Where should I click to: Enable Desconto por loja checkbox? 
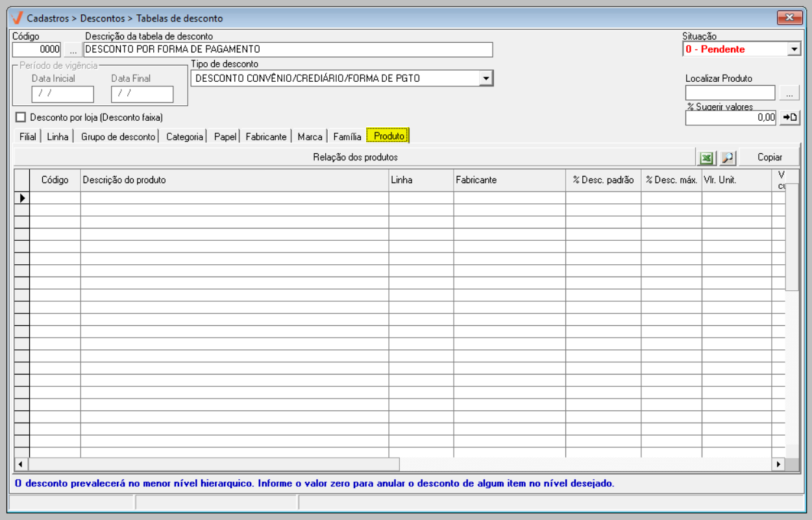(x=21, y=118)
